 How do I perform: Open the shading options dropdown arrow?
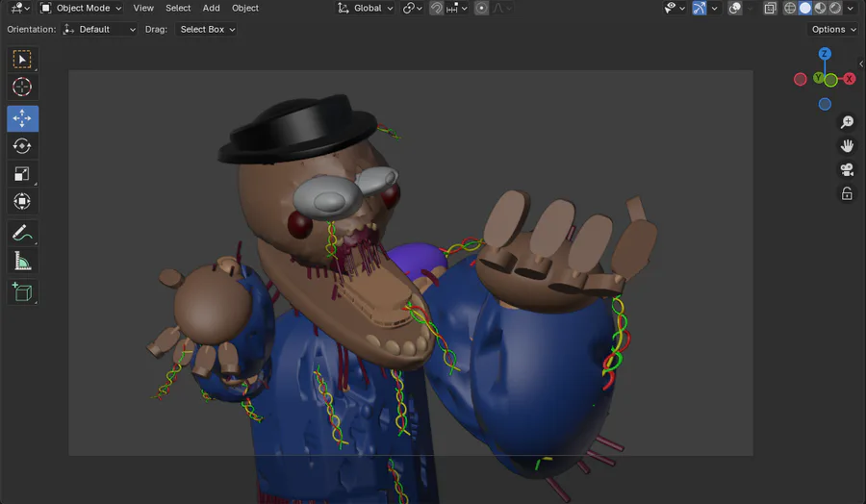(850, 8)
